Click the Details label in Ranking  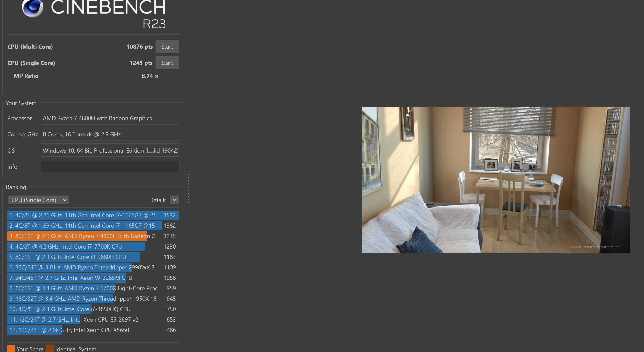158,200
